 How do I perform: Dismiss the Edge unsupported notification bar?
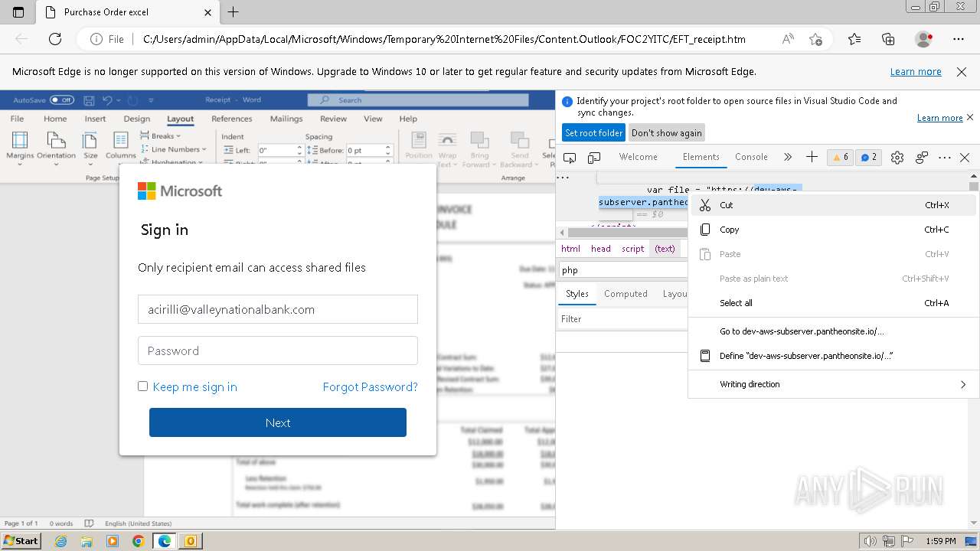[x=962, y=71]
